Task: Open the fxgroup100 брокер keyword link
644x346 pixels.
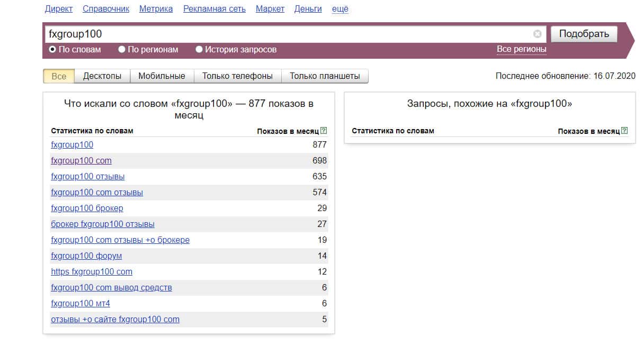Action: [x=87, y=208]
